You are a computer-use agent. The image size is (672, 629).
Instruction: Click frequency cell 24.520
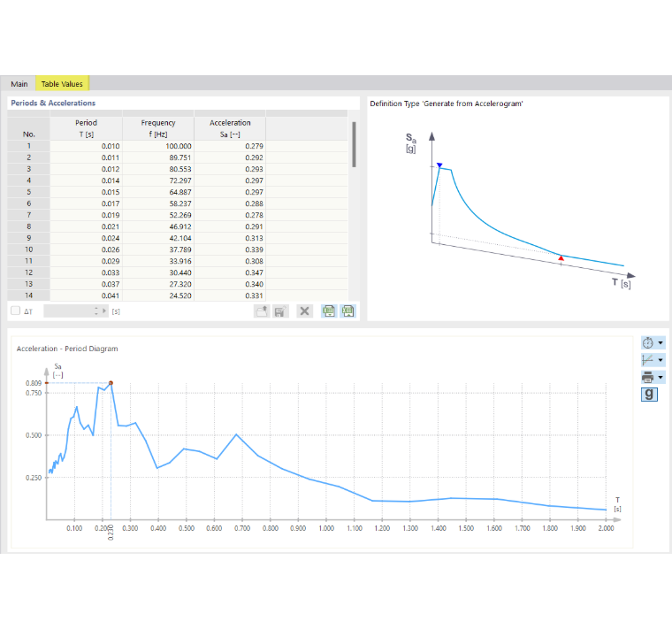(x=158, y=295)
